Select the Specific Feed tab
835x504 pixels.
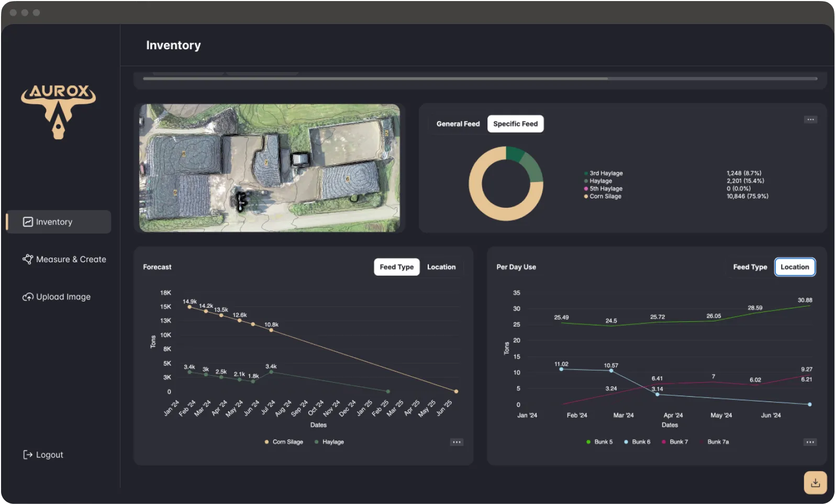(515, 124)
